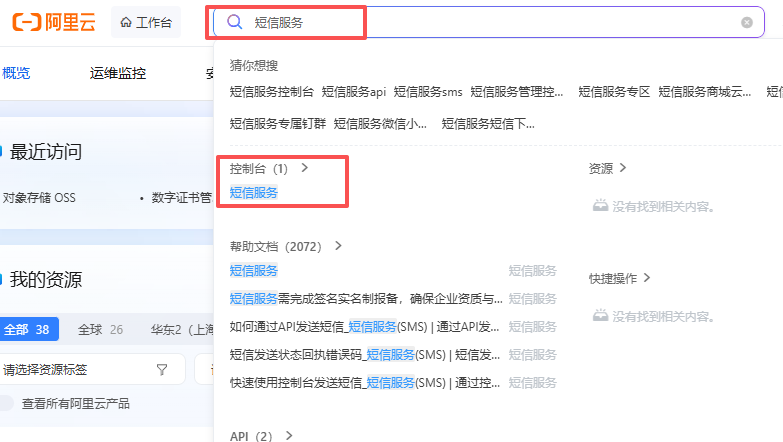This screenshot has width=783, height=442.
Task: Click the 阿里云 logo
Action: (x=53, y=22)
